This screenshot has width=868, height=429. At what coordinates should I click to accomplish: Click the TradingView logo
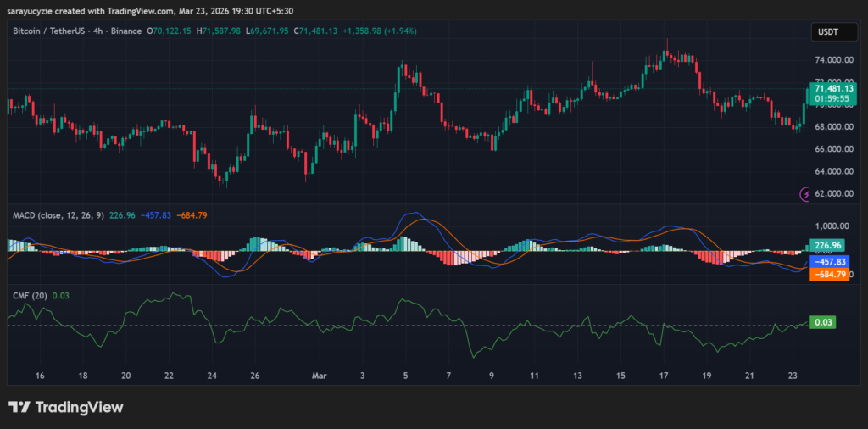(x=65, y=407)
